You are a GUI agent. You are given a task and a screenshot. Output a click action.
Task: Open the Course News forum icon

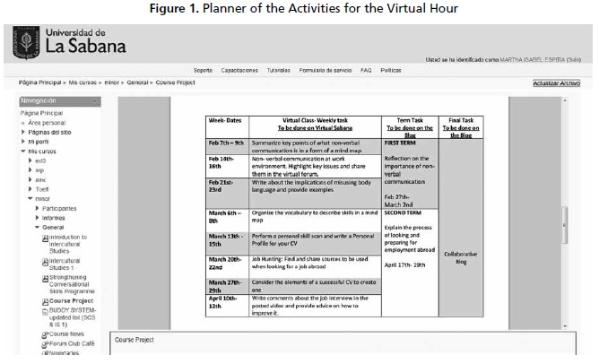[x=45, y=334]
